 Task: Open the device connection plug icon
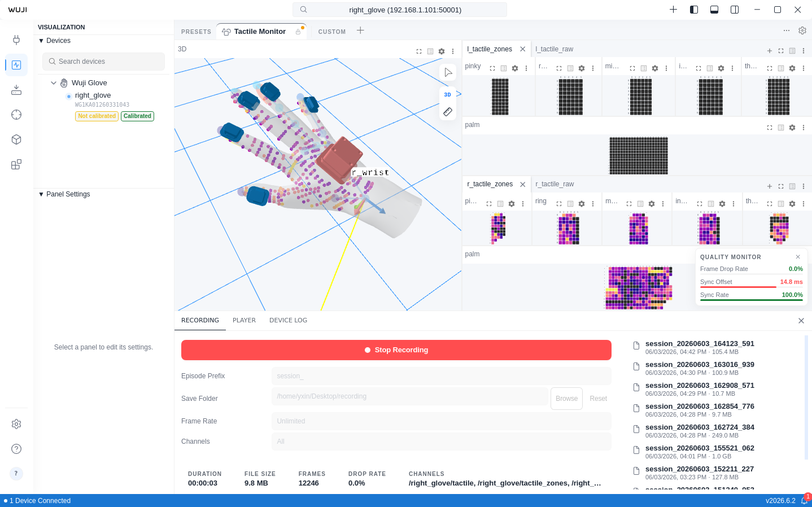(x=16, y=40)
